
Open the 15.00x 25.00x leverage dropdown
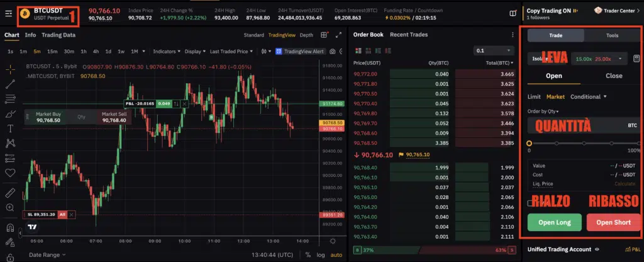599,59
